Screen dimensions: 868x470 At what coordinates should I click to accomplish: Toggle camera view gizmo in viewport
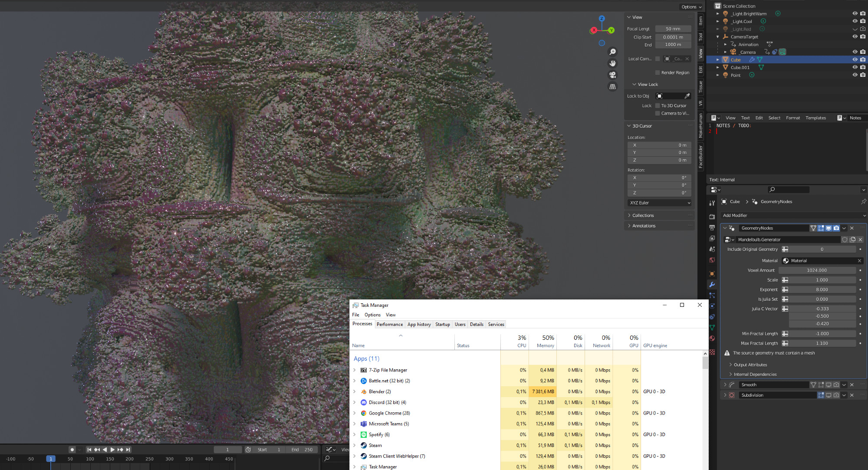click(612, 75)
